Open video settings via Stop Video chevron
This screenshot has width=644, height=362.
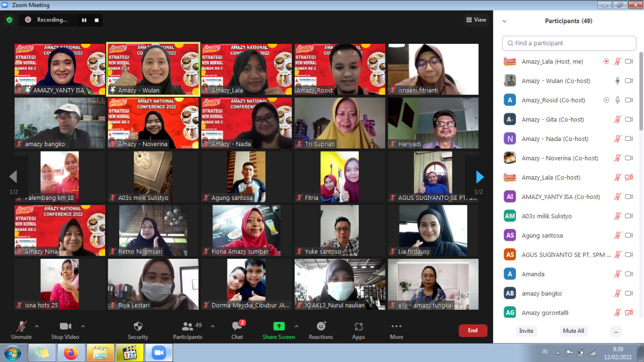[83, 325]
